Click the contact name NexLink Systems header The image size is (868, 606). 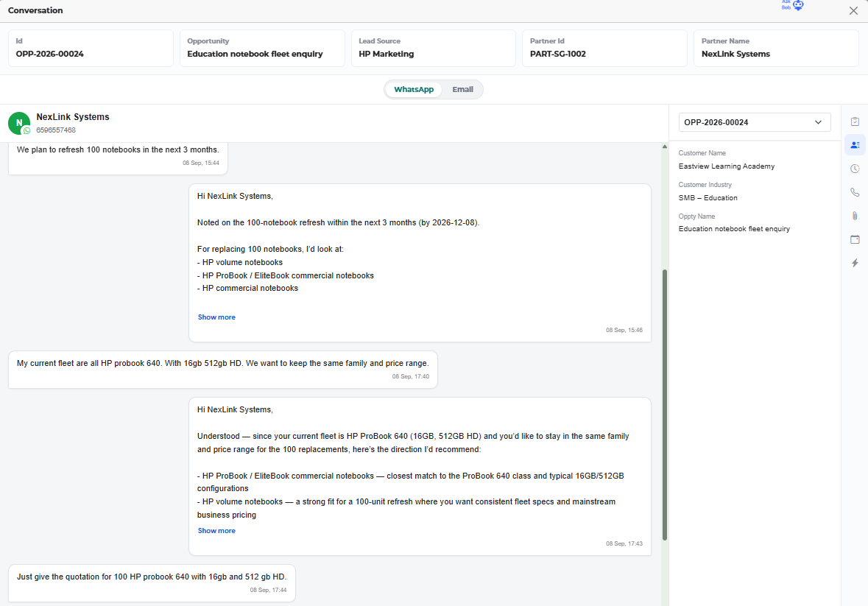[73, 117]
